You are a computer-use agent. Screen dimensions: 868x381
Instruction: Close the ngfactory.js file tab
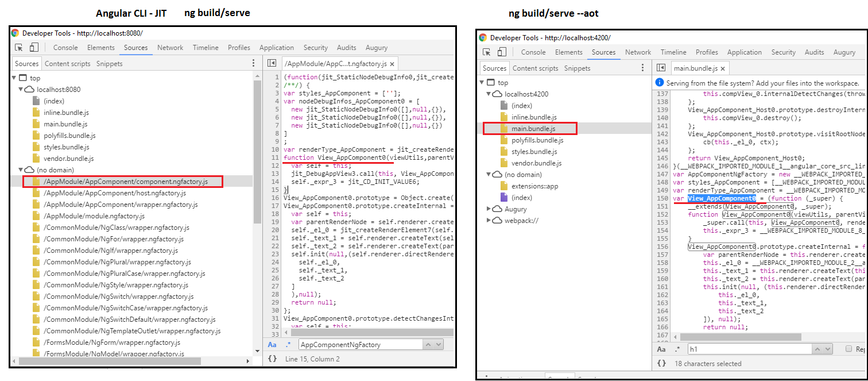tap(392, 64)
